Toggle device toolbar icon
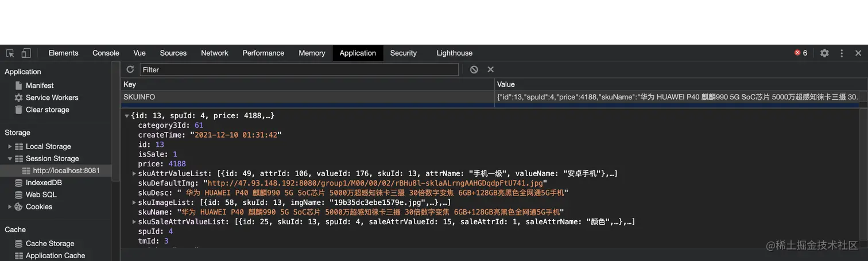The height and width of the screenshot is (261, 868). click(x=26, y=53)
